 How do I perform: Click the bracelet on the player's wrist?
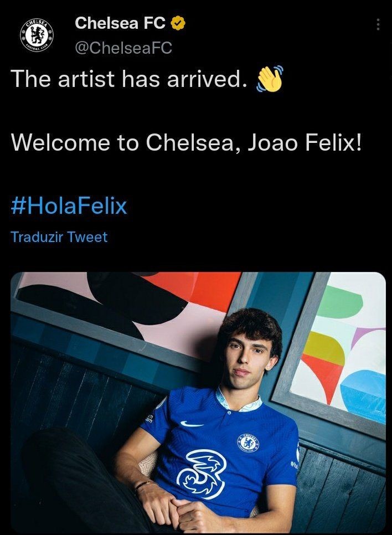(143, 486)
